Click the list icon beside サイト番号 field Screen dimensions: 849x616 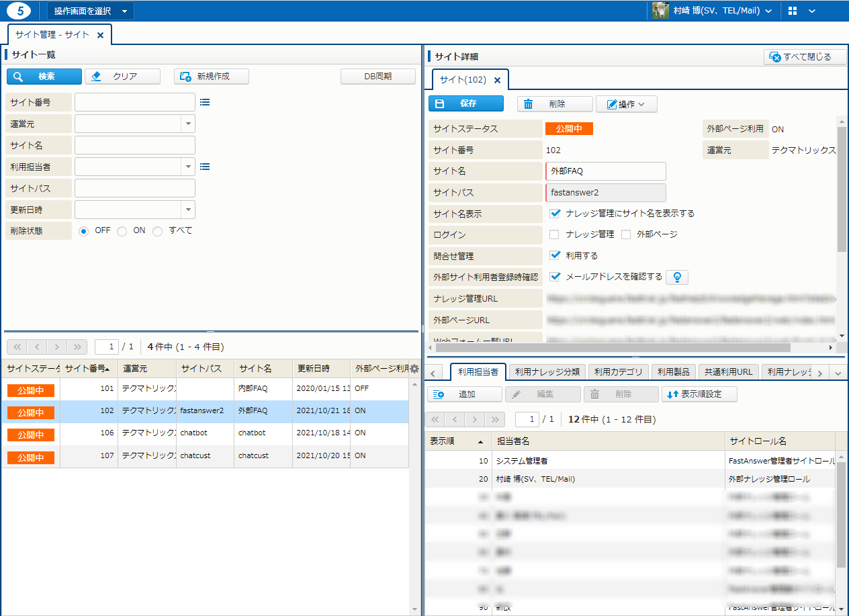point(205,102)
